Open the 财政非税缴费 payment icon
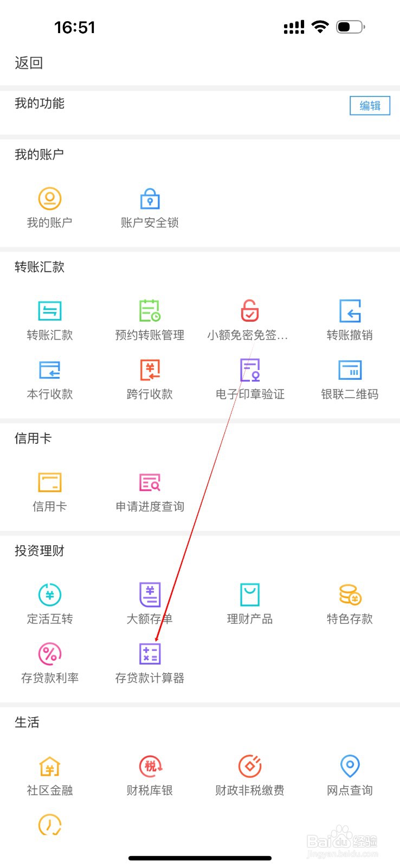400x868 pixels. click(x=250, y=766)
